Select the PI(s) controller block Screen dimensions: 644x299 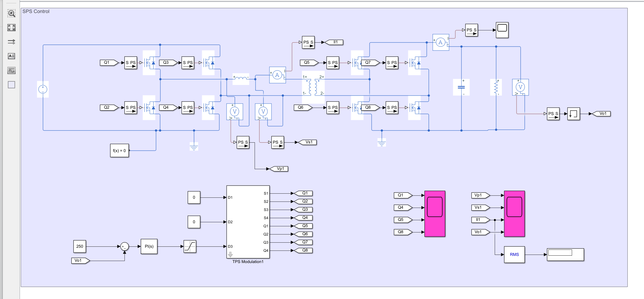pos(149,246)
